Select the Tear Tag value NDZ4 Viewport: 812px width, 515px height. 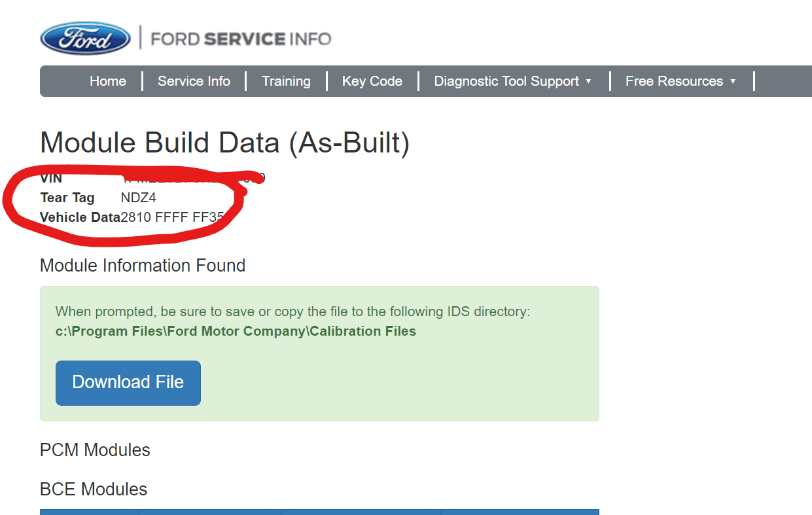coord(139,198)
